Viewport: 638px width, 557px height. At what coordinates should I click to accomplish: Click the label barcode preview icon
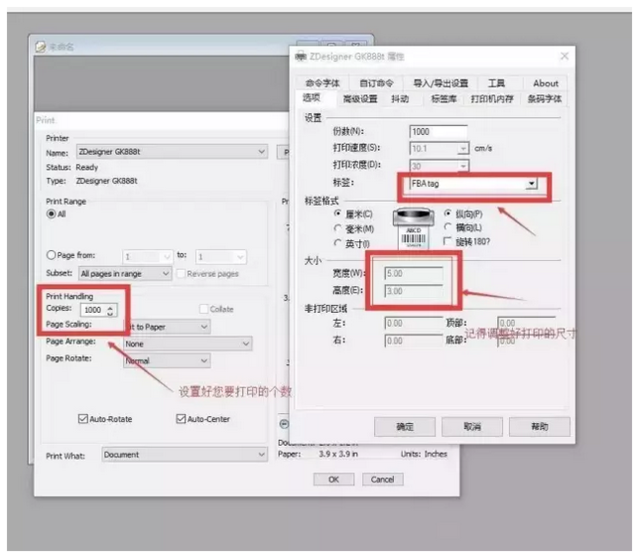click(412, 231)
